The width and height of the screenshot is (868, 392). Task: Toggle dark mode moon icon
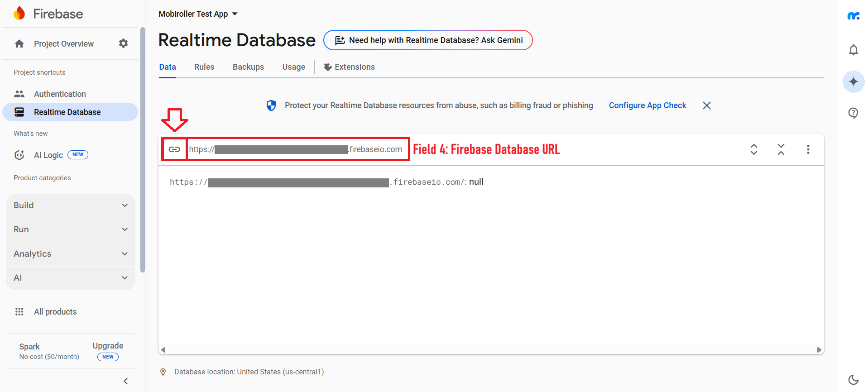pos(854,379)
